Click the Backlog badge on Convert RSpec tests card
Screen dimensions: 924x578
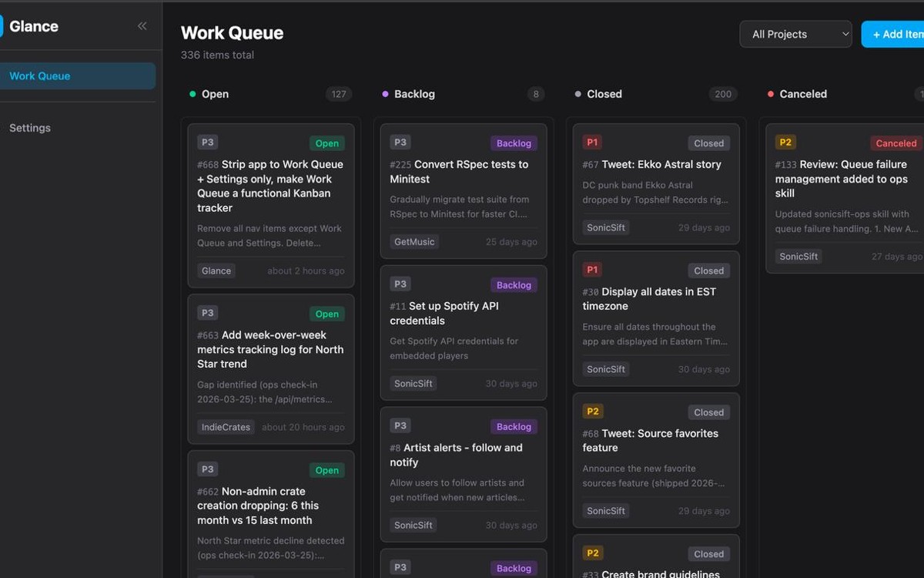pos(514,143)
